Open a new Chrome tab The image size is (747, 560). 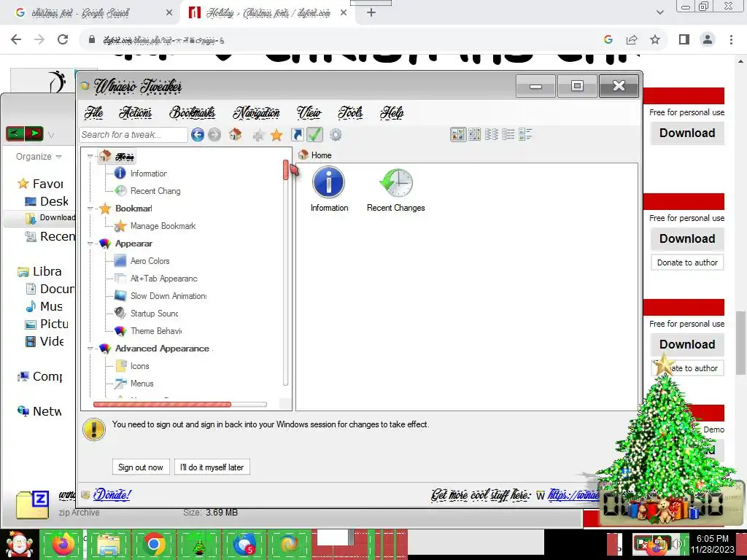[x=371, y=13]
